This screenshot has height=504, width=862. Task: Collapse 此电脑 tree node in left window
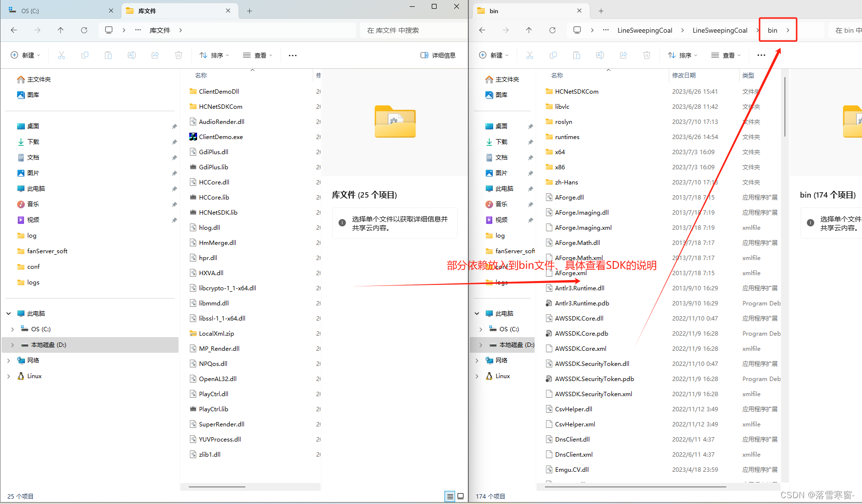click(x=9, y=314)
